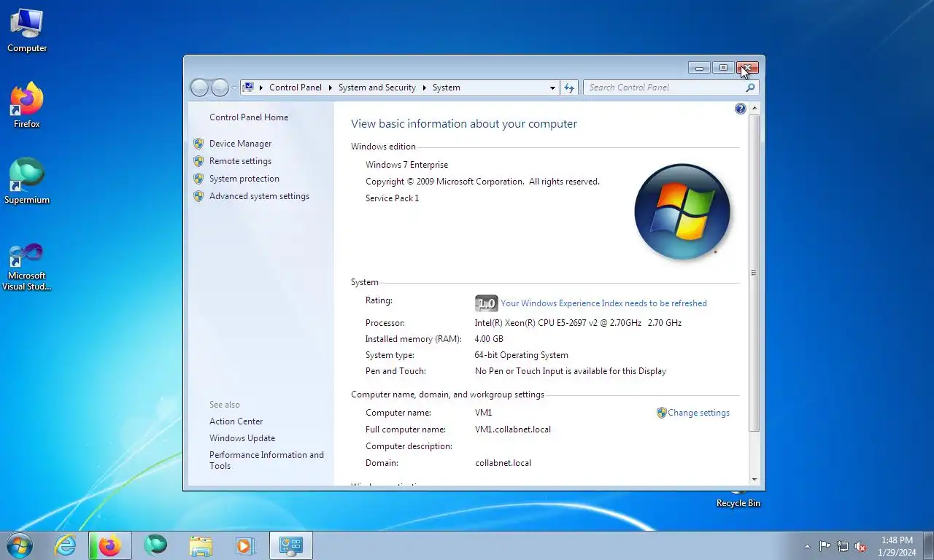The image size is (934, 560).
Task: Open Control Panel Home
Action: [x=249, y=117]
